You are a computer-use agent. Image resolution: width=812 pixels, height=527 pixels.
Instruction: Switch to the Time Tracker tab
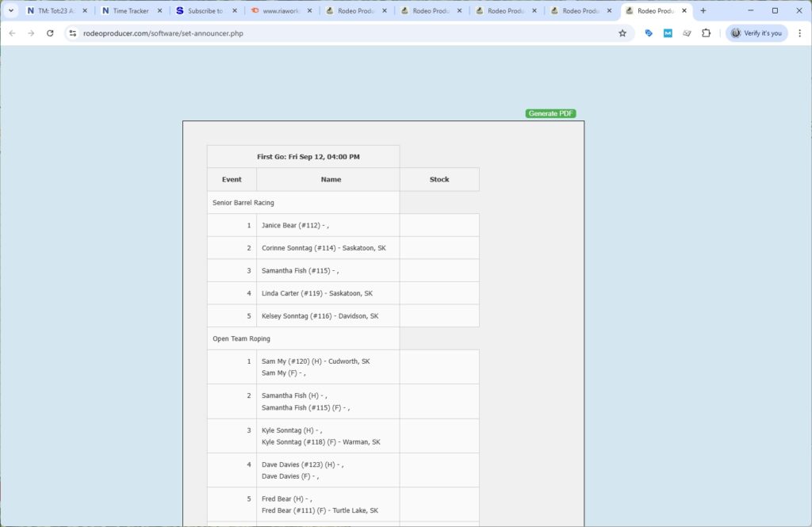point(131,11)
